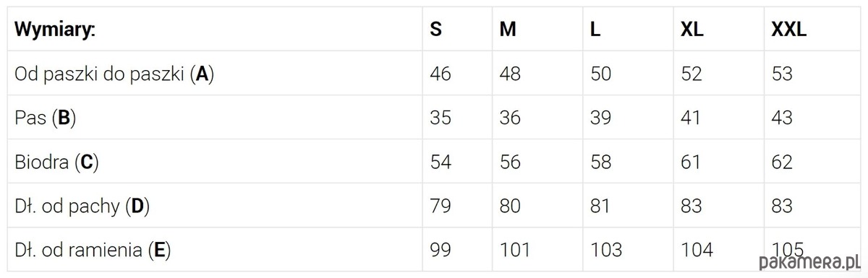Select the L size column header

(x=595, y=30)
